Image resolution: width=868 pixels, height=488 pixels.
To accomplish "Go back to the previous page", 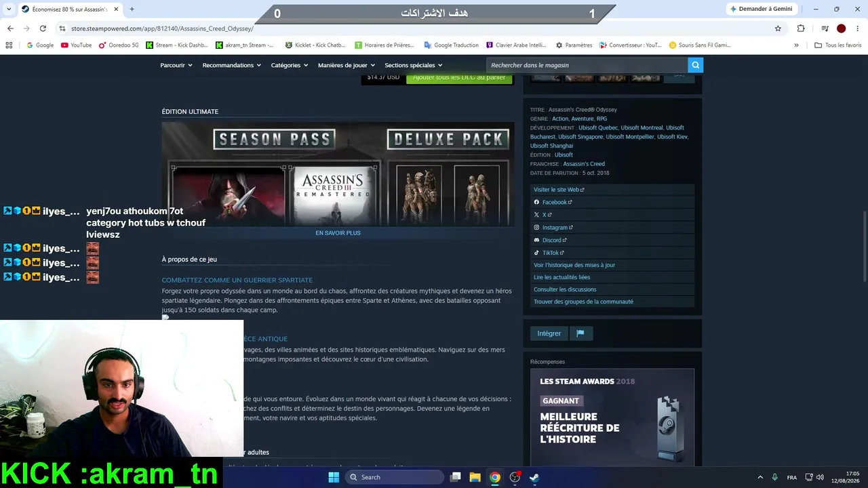I will coord(10,28).
